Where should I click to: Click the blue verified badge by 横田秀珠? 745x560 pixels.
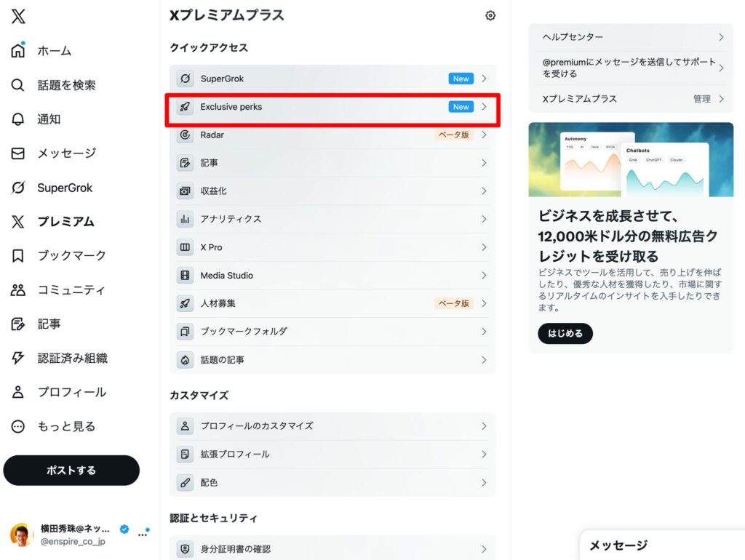[124, 529]
